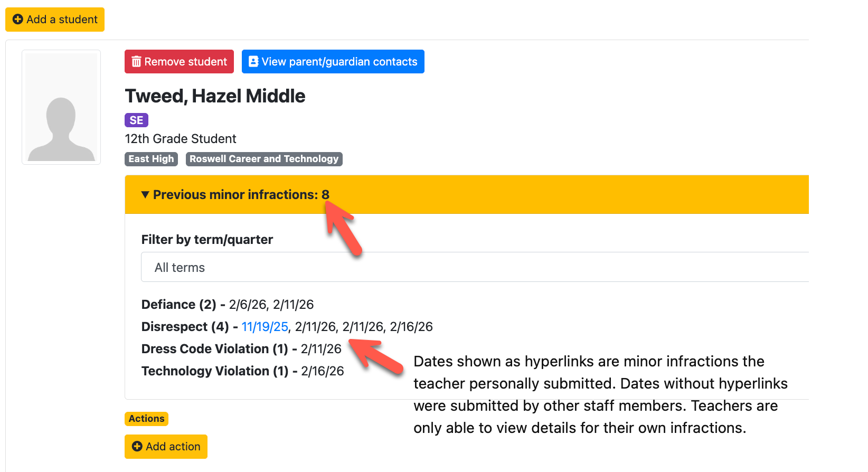Viewport: 868px width, 472px height.
Task: Click the Technology Violation (1) entry
Action: [214, 371]
